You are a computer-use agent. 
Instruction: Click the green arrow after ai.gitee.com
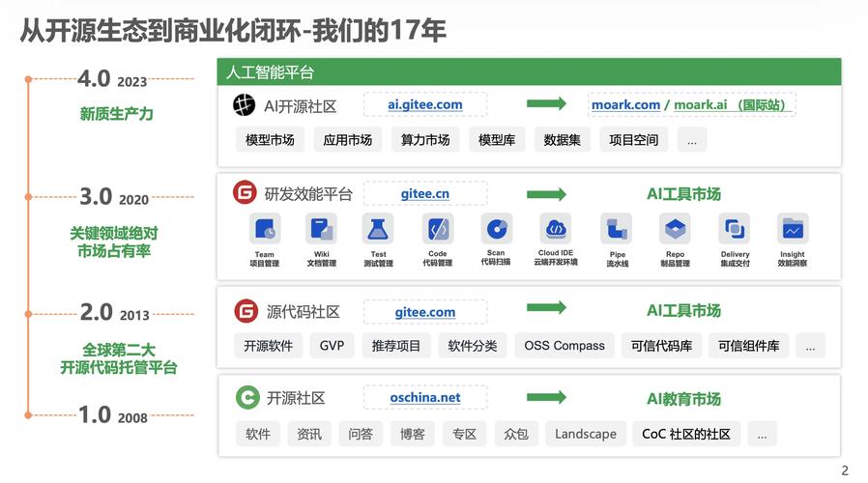click(546, 103)
